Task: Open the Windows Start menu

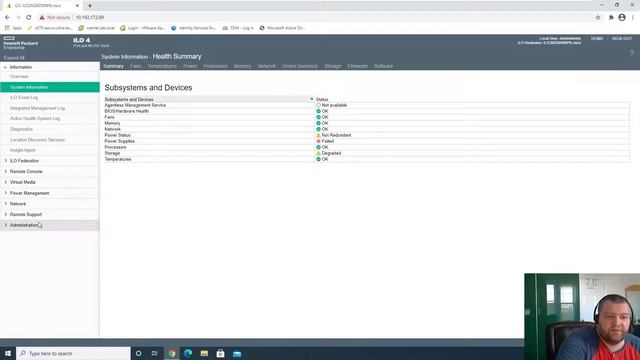Action: click(x=8, y=353)
